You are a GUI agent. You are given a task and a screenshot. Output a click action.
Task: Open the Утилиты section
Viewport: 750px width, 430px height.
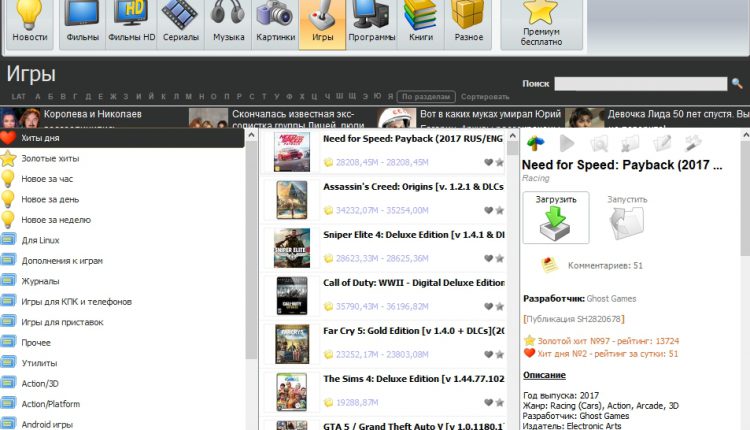coord(39,363)
